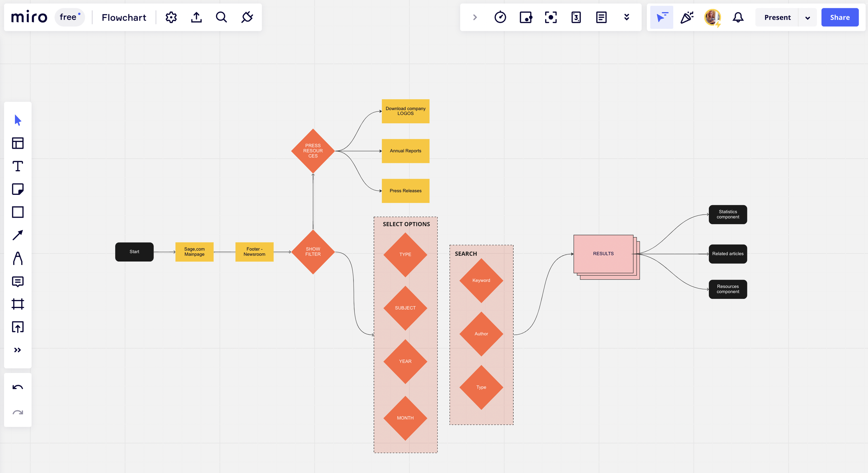Choose the connection line arrow tool
This screenshot has width=868, height=473.
click(18, 235)
